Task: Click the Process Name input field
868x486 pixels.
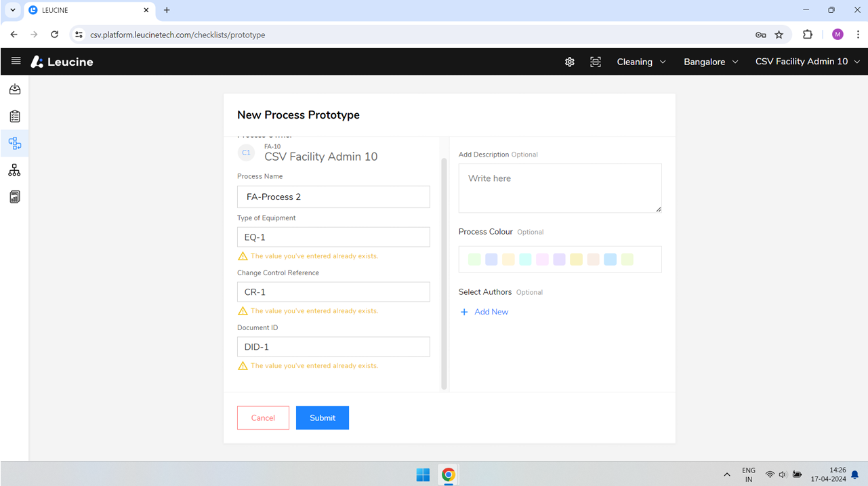Action: [333, 197]
